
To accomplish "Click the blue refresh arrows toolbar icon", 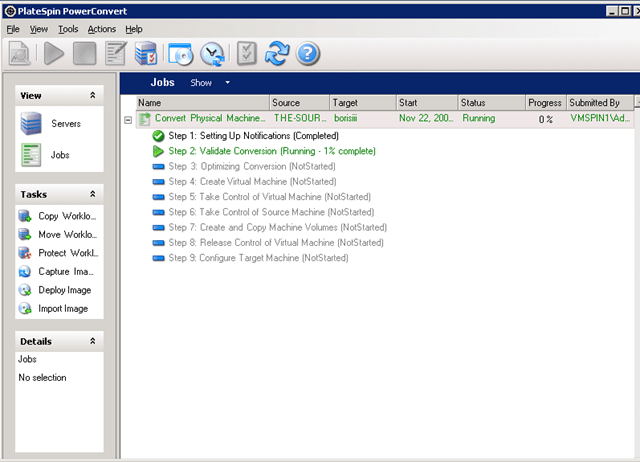I will coord(277,53).
